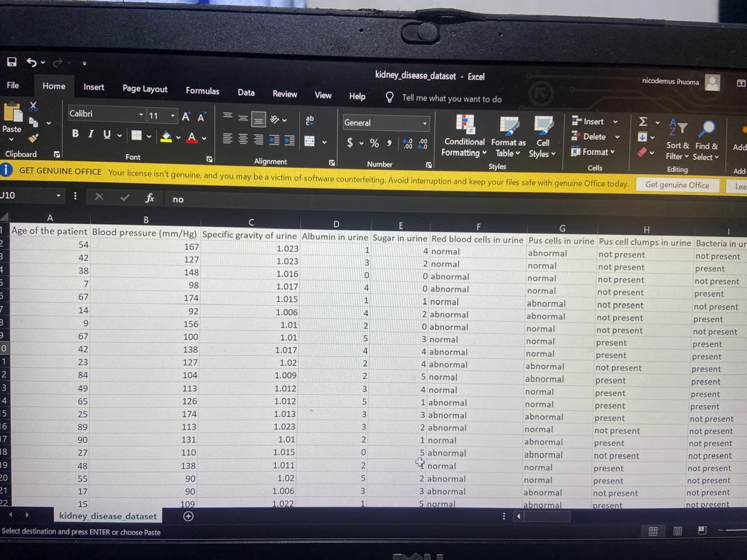The image size is (747, 560).
Task: Switch to the Insert tab
Action: [94, 87]
